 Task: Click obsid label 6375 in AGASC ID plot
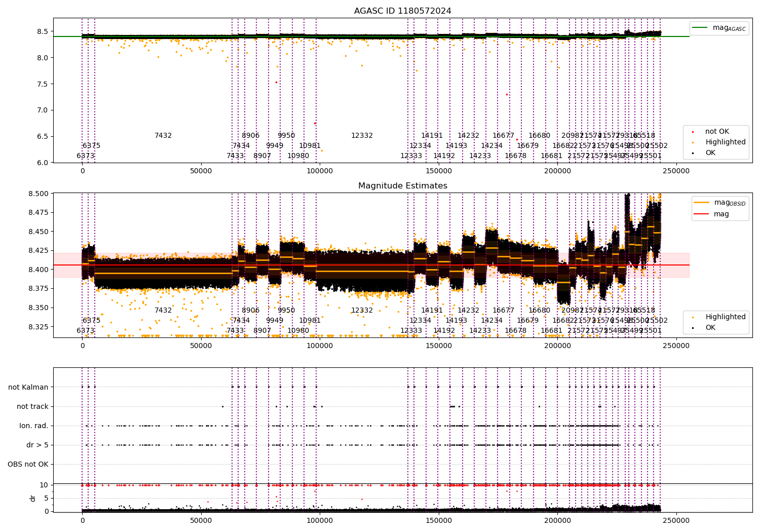tap(92, 146)
